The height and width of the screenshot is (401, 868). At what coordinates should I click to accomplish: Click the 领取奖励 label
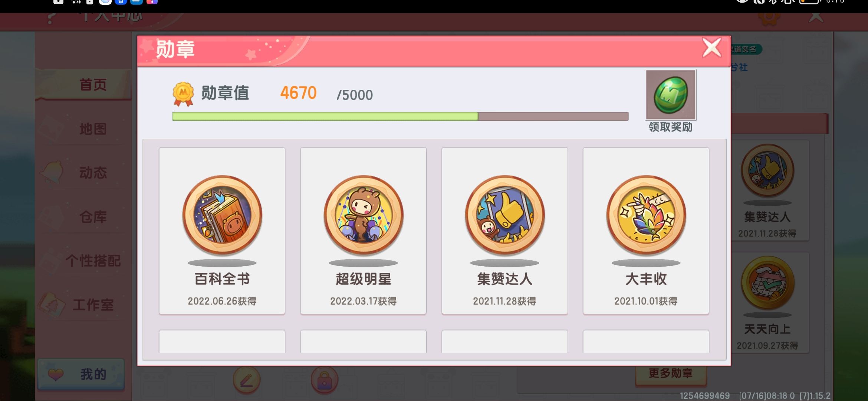tap(671, 127)
